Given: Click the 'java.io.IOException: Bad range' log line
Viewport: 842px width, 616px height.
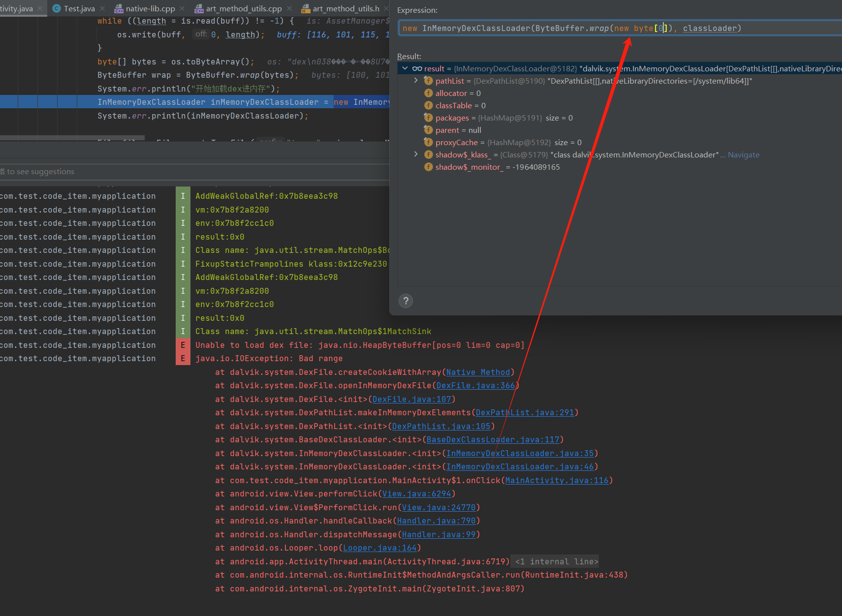Looking at the screenshot, I should [x=269, y=358].
